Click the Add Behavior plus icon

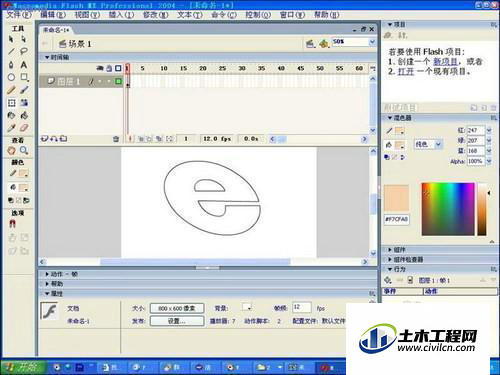(x=388, y=280)
